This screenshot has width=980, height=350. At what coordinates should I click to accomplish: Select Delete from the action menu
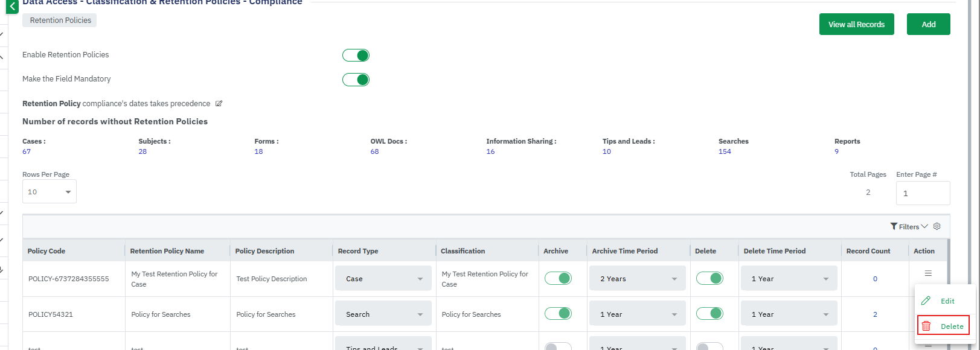click(952, 326)
